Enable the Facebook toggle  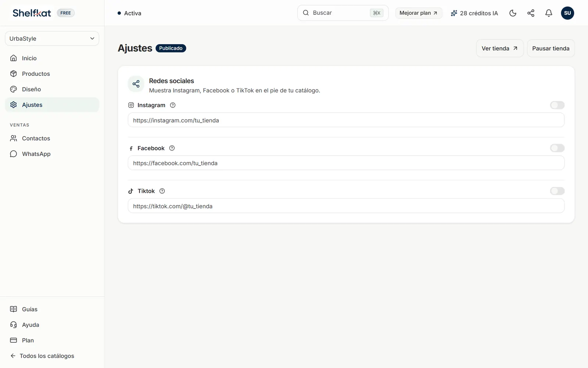(x=557, y=148)
